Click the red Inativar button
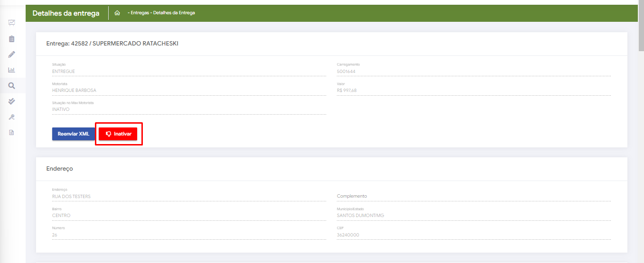 point(118,134)
